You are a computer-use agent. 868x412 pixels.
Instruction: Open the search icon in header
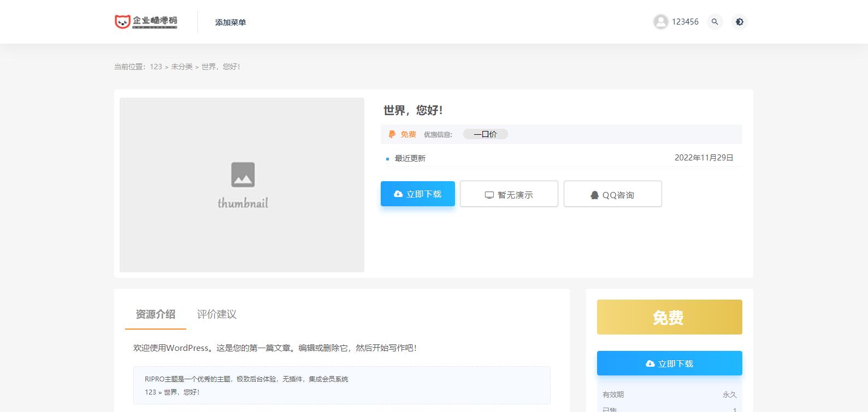tap(715, 22)
